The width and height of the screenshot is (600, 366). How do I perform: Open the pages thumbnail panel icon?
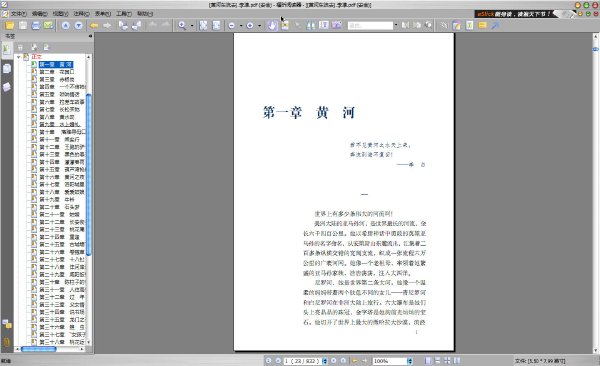[7, 69]
